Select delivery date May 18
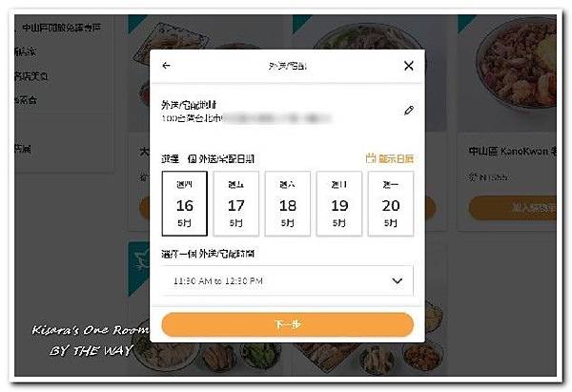572x392 pixels. 288,204
